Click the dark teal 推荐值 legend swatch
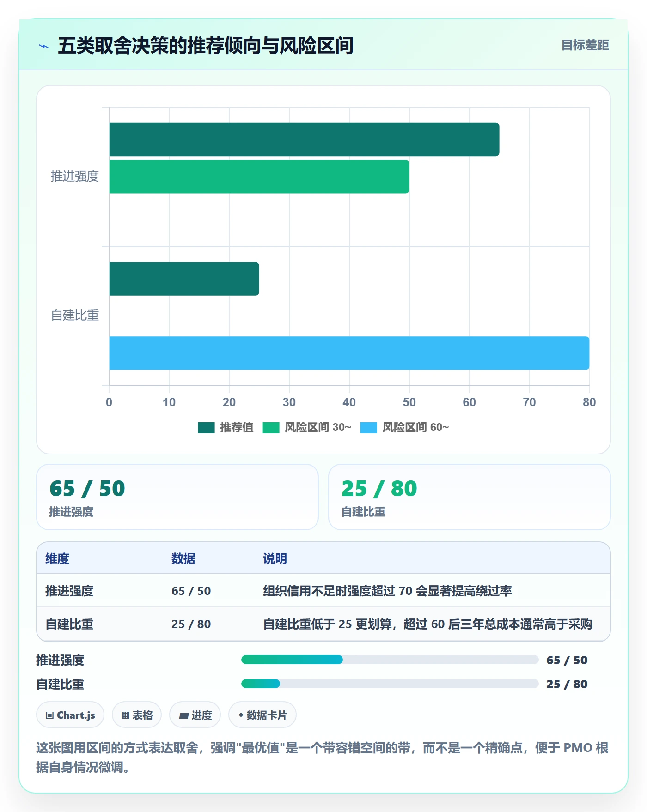This screenshot has height=812, width=647. pyautogui.click(x=206, y=428)
